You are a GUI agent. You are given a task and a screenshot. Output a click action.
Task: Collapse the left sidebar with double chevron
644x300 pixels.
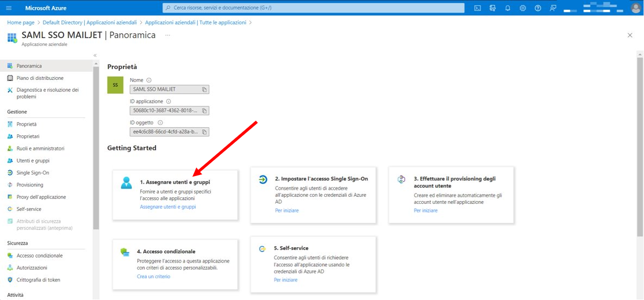point(95,55)
